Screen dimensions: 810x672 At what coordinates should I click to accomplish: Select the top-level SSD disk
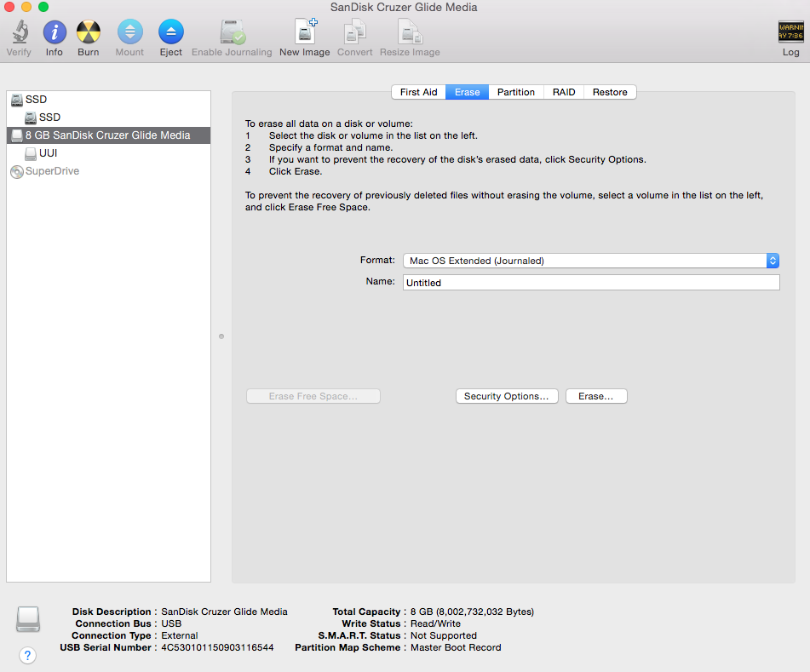coord(108,100)
